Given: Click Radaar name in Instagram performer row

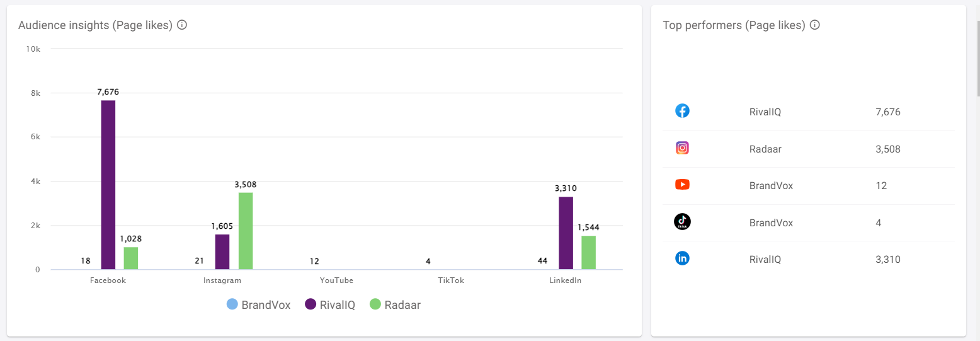Looking at the screenshot, I should 765,149.
